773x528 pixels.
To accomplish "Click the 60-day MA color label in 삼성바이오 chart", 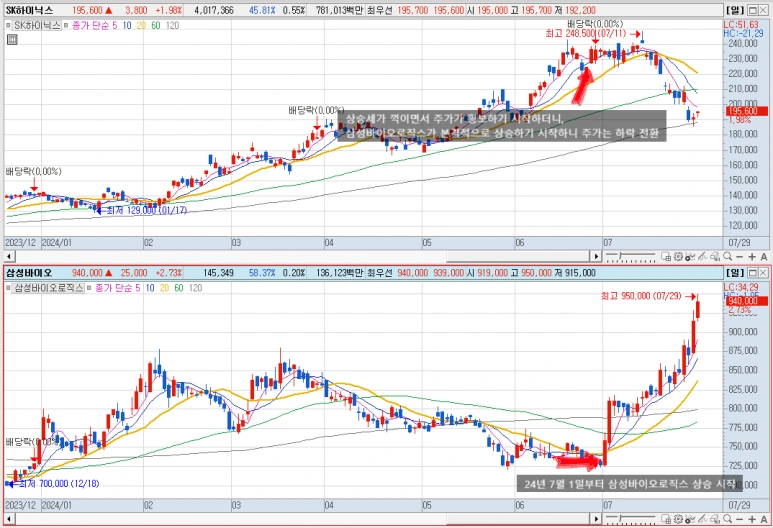I will point(178,288).
